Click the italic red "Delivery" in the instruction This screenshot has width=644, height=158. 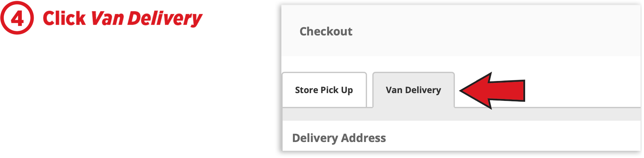[165, 18]
